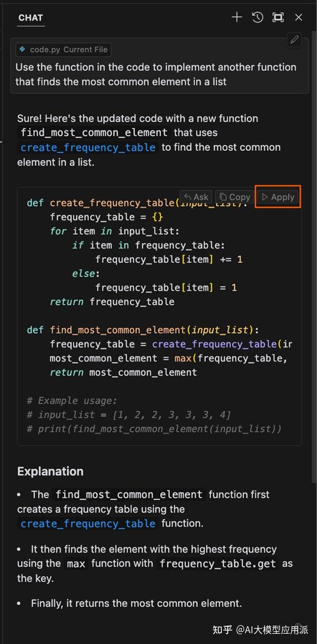
Task: Click Ask on the code block
Action: coord(196,197)
